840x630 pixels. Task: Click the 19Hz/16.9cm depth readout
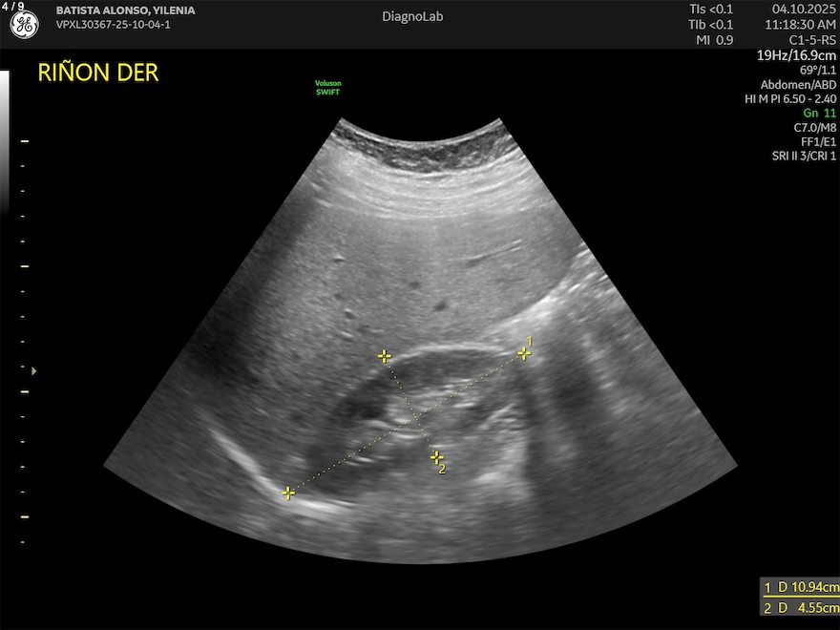point(796,55)
